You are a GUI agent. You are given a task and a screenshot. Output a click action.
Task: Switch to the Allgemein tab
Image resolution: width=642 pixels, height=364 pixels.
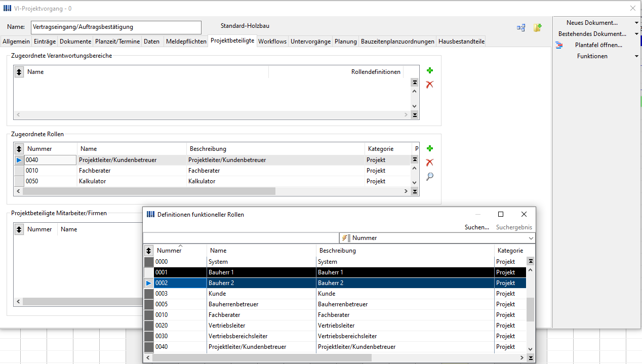[17, 42]
